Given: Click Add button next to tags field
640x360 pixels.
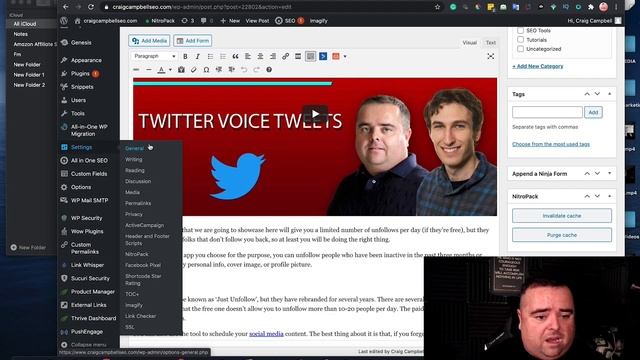Looking at the screenshot, I should pos(593,112).
